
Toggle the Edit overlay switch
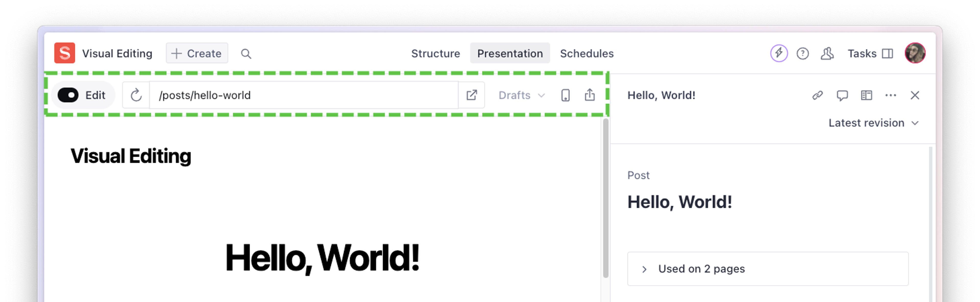point(68,95)
